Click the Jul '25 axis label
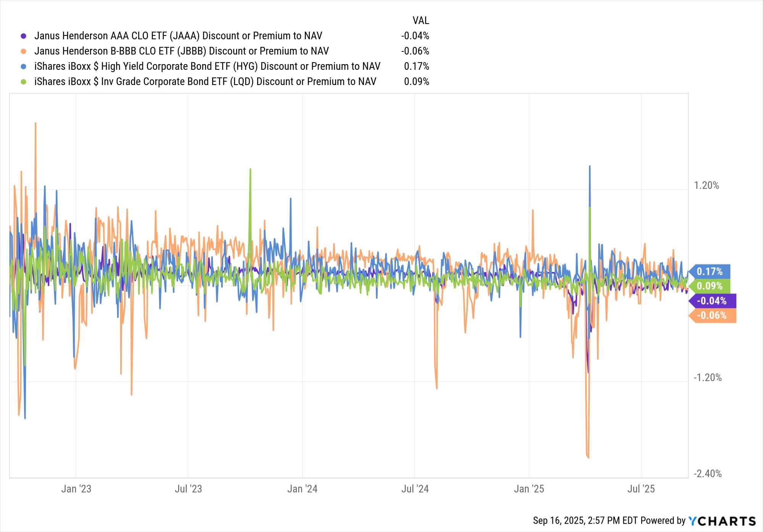This screenshot has width=763, height=532. coord(641,489)
